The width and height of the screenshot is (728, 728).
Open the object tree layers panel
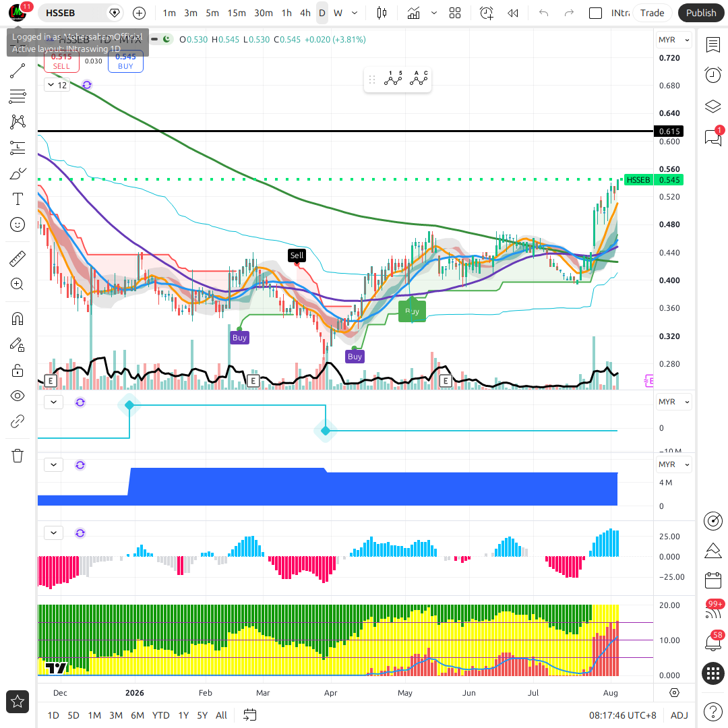[712, 107]
